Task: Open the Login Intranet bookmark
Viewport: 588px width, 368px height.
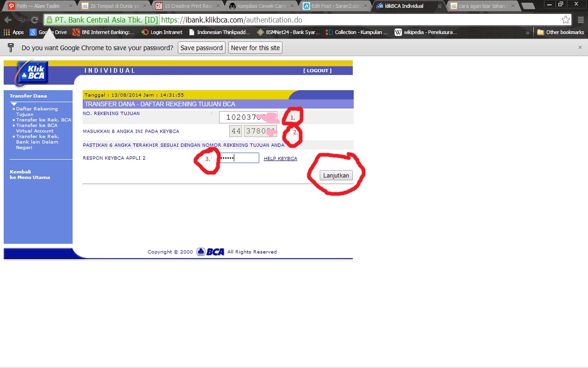Action: [x=162, y=32]
